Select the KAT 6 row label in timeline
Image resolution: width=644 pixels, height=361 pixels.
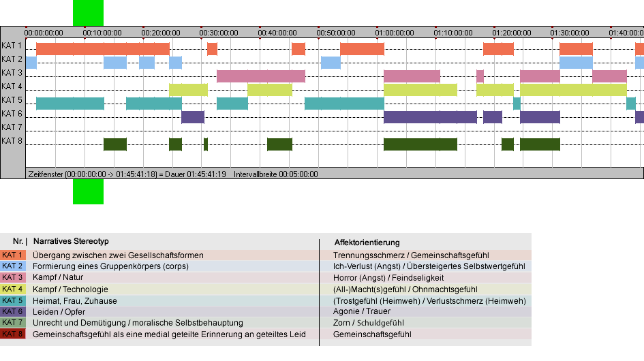(x=12, y=113)
